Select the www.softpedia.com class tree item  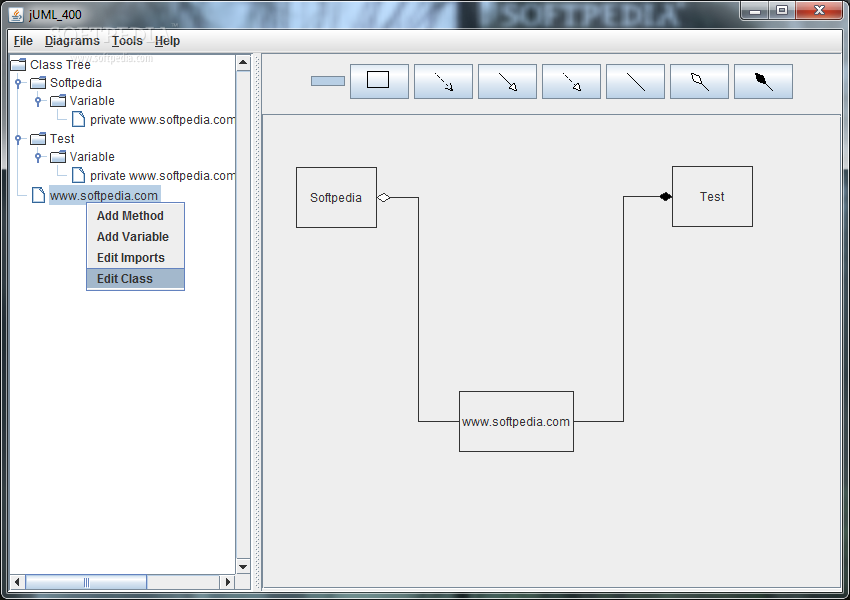tap(95, 196)
